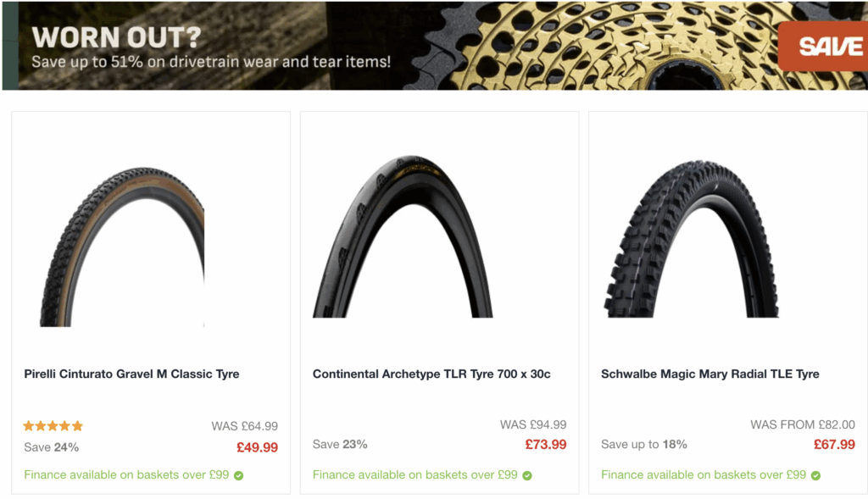Open Pirelli Cinturato Gravel M Classic Tyre title

click(131, 374)
